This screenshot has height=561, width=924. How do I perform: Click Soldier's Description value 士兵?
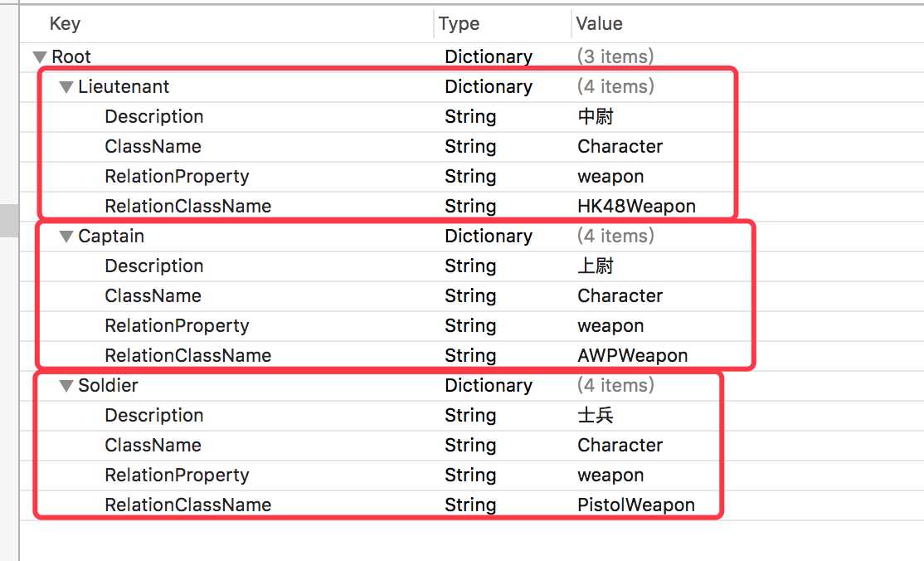(x=596, y=415)
